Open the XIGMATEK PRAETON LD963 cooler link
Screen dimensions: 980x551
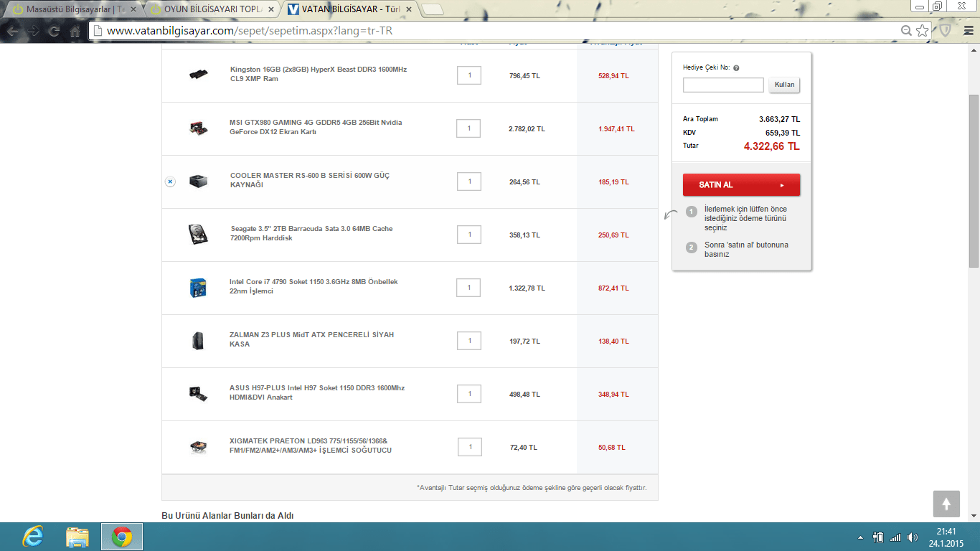311,446
